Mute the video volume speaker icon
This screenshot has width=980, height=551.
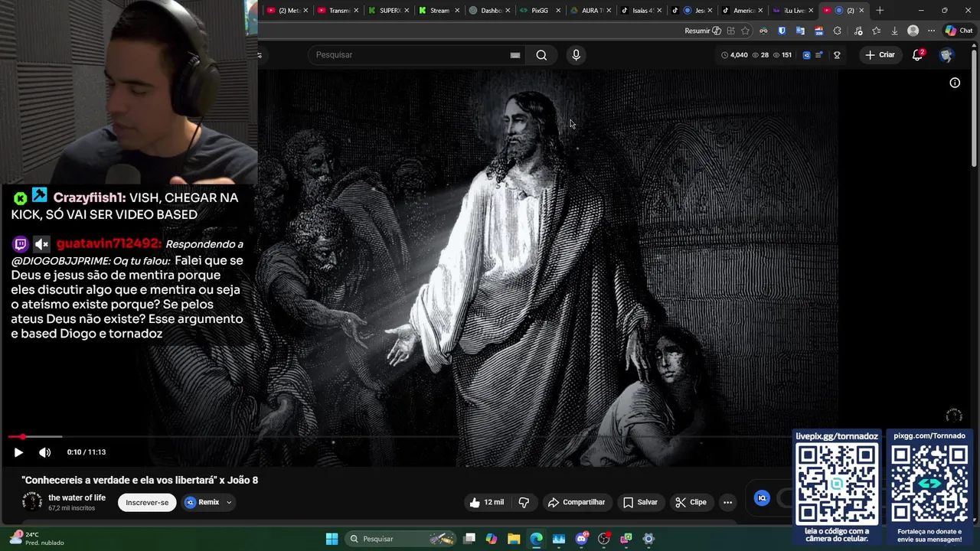point(45,452)
